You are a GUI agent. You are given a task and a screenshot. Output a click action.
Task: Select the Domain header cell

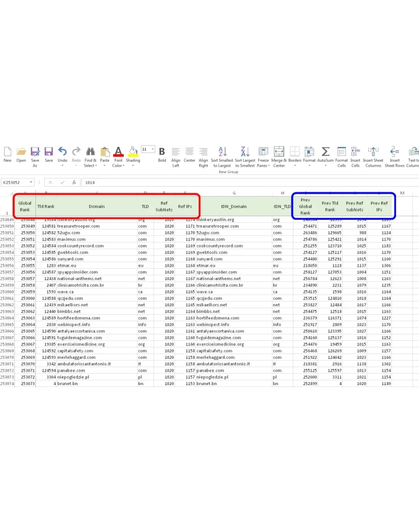point(97,206)
